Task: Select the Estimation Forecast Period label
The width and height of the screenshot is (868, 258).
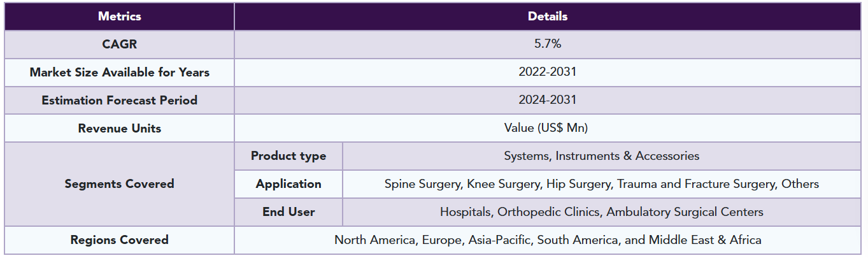Action: 119,101
